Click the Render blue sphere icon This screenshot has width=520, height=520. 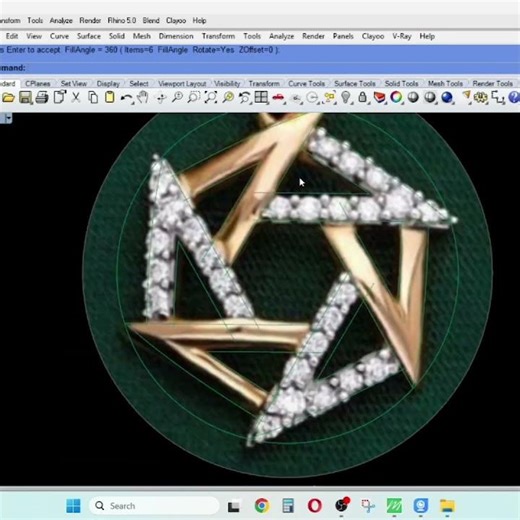pyautogui.click(x=447, y=97)
